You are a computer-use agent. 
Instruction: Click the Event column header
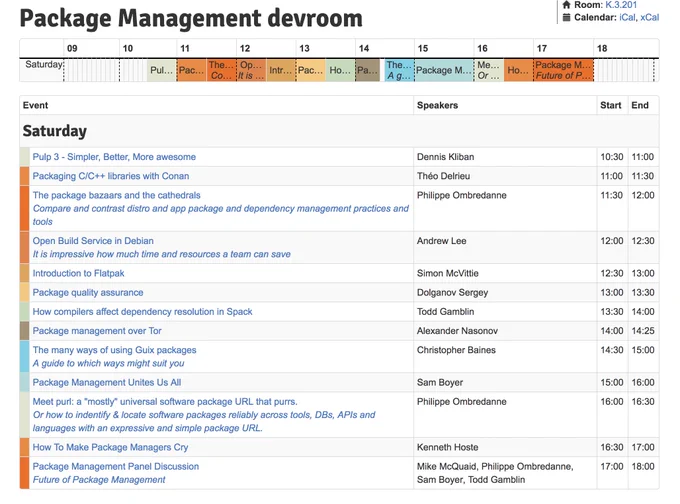(36, 105)
